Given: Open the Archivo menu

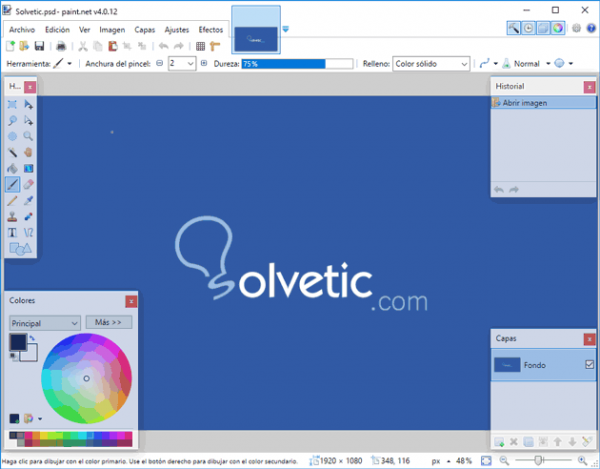Looking at the screenshot, I should coord(22,30).
